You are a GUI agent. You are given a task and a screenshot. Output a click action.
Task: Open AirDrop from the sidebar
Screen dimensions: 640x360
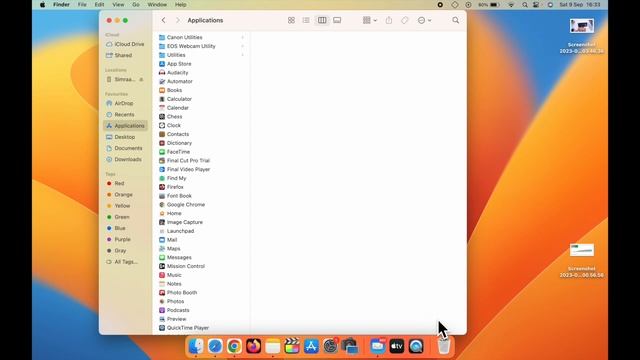(125, 104)
